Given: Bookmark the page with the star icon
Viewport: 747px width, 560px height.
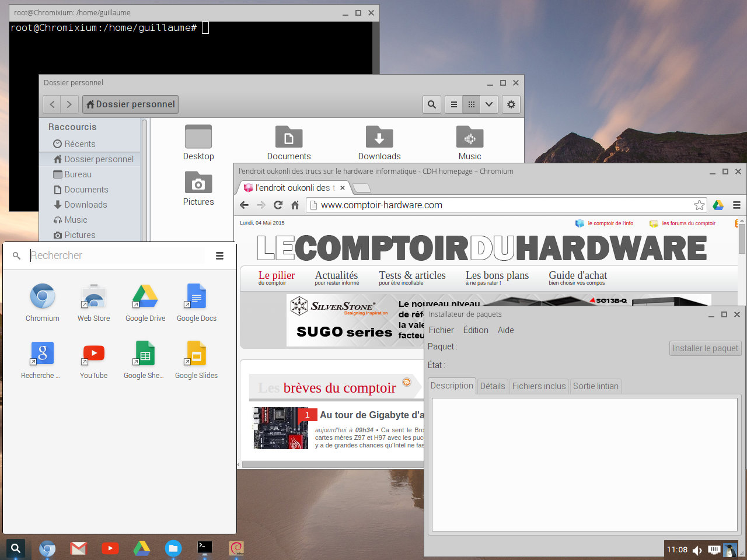Looking at the screenshot, I should coord(699,205).
